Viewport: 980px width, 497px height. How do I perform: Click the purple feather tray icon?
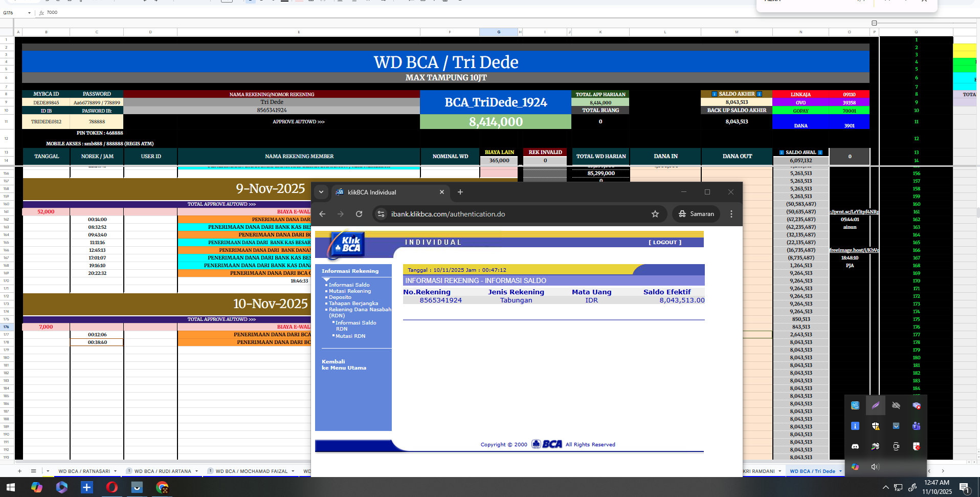tap(875, 405)
